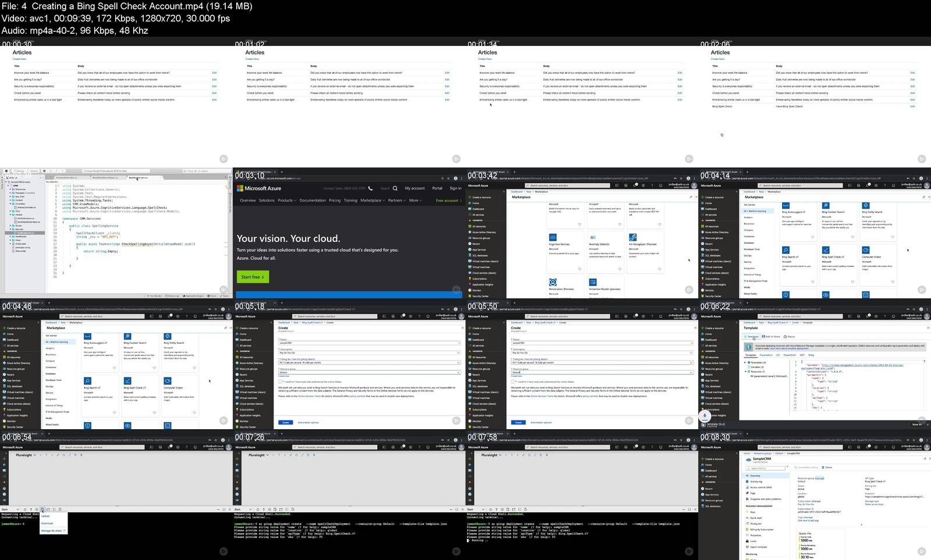Click Azure search magnifier icon in 00:03:10 frame

[395, 188]
